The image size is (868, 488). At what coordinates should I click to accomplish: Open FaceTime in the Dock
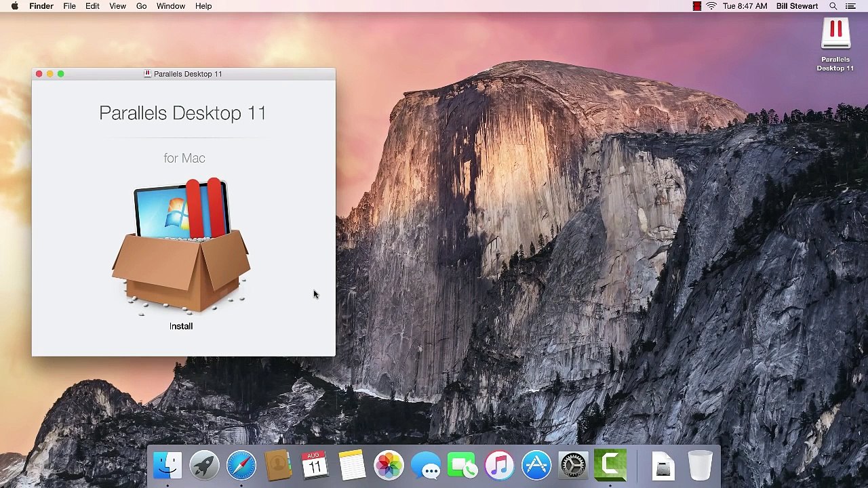[x=462, y=466]
